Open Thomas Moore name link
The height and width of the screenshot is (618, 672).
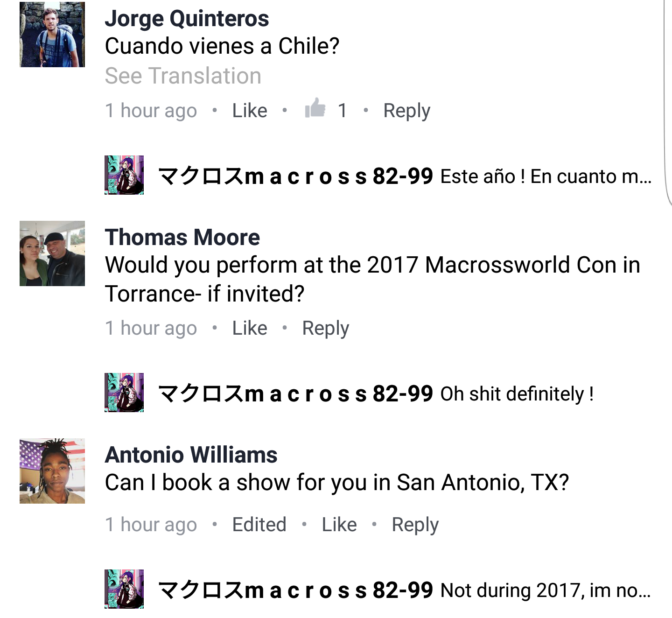point(182,237)
